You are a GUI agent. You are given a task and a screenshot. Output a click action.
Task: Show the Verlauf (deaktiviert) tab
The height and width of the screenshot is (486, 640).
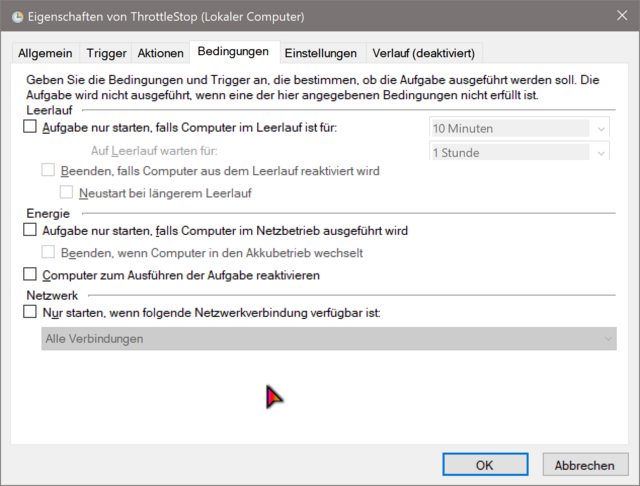click(423, 53)
